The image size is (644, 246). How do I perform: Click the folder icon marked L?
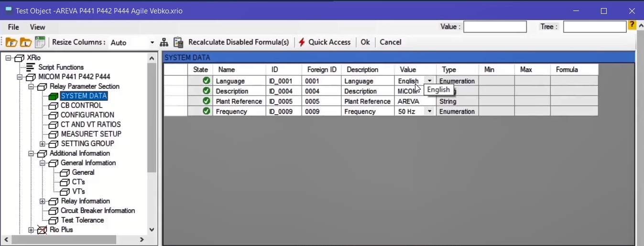pyautogui.click(x=25, y=43)
